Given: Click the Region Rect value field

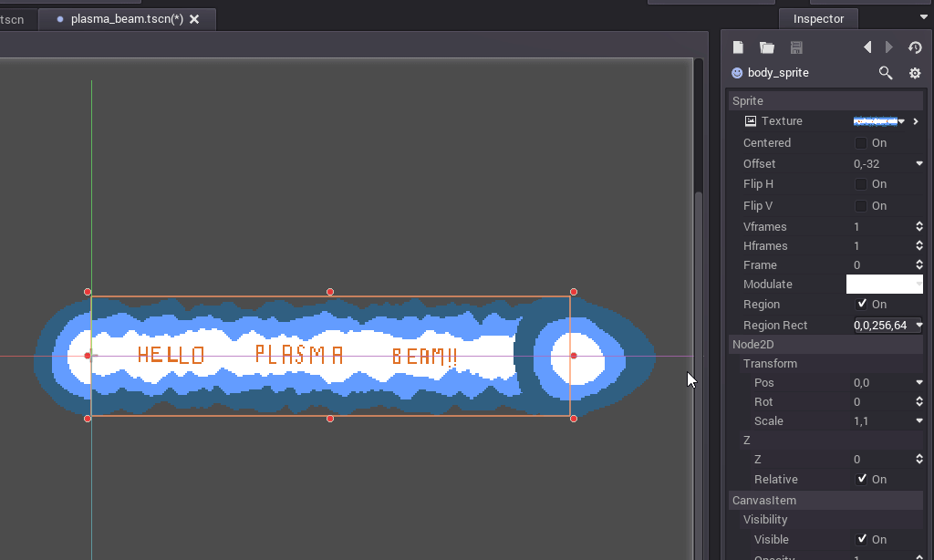Looking at the screenshot, I should [885, 326].
